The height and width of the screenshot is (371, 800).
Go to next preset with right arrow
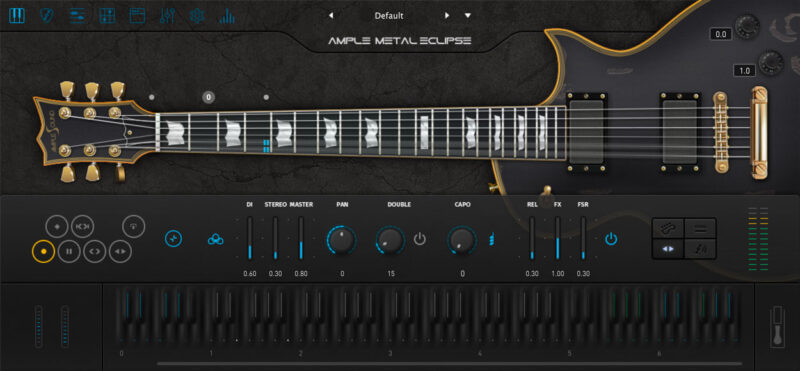(447, 16)
